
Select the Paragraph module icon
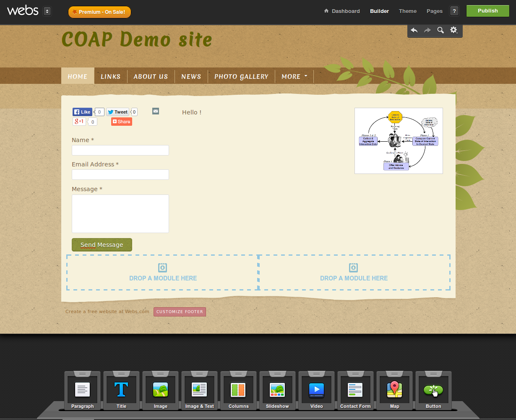point(82,390)
